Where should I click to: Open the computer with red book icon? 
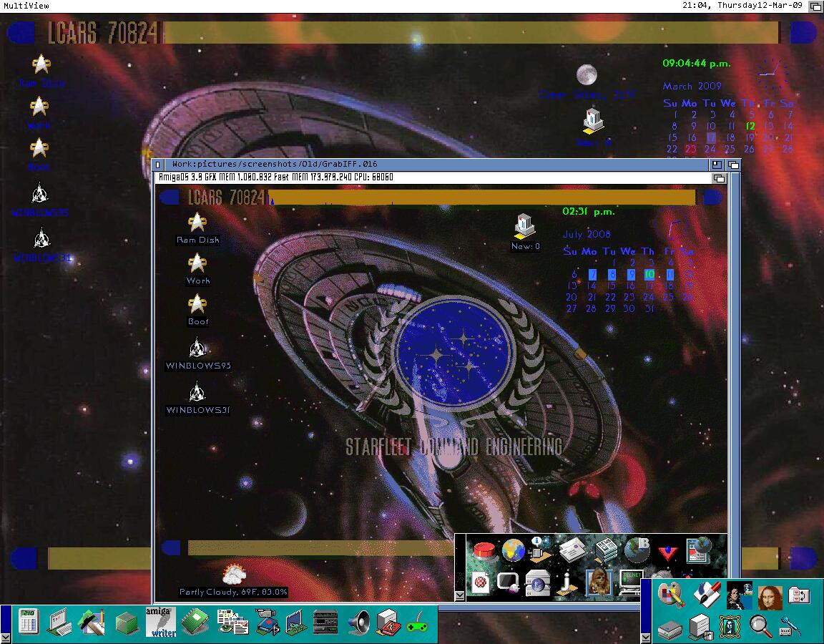coord(388,622)
